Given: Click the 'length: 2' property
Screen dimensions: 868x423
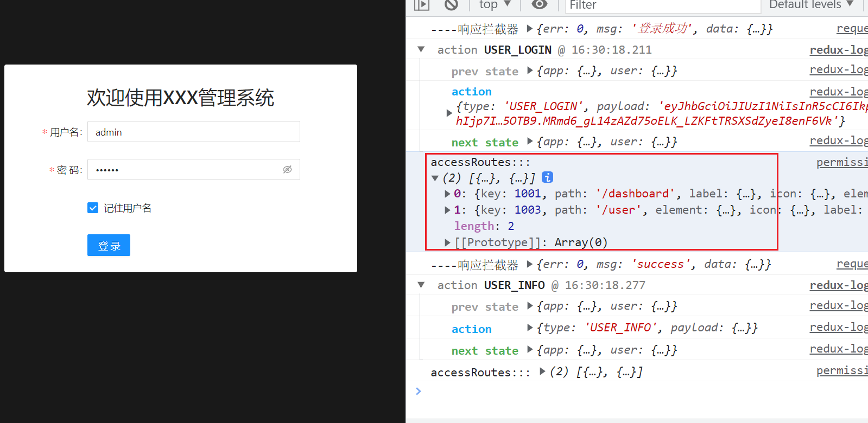Looking at the screenshot, I should [x=484, y=226].
